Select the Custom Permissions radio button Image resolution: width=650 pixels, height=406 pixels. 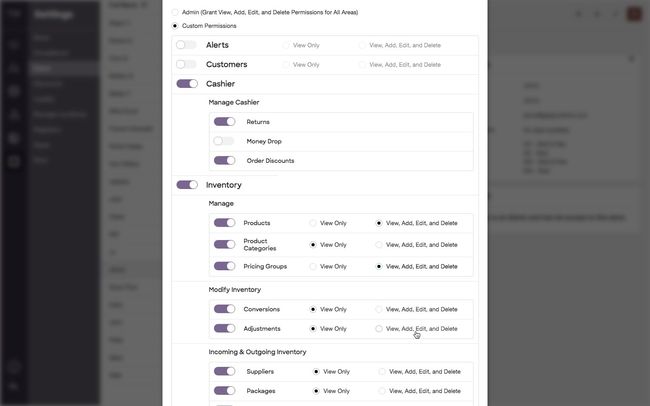pyautogui.click(x=175, y=26)
